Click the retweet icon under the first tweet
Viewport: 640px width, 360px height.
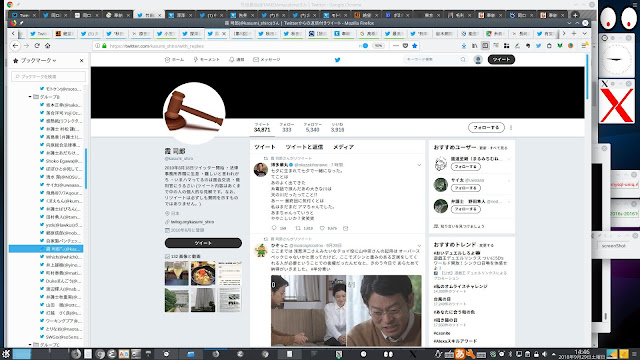(x=298, y=228)
